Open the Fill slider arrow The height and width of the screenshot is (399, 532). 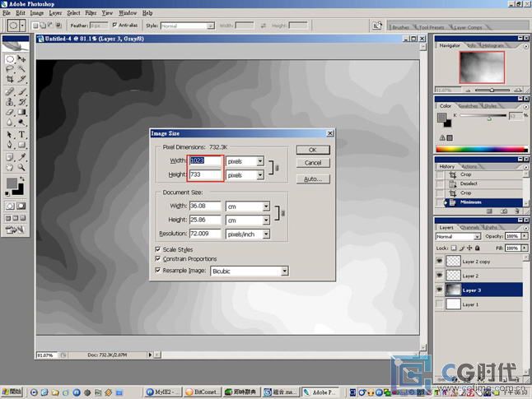pos(525,248)
